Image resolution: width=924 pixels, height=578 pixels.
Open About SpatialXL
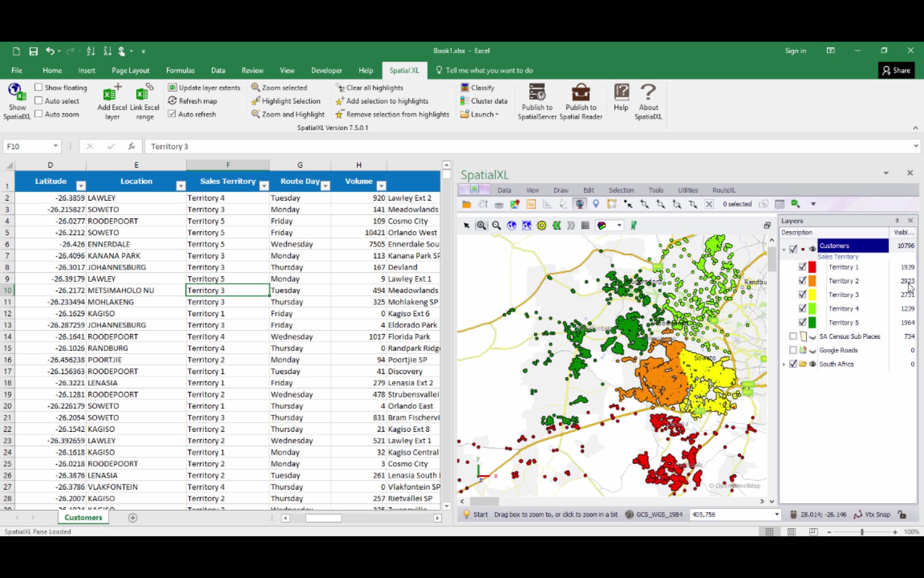pos(648,101)
